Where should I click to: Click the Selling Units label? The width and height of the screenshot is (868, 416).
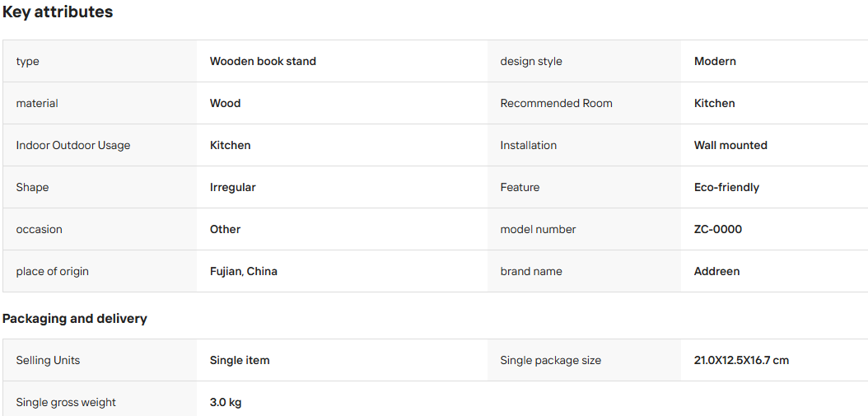48,361
